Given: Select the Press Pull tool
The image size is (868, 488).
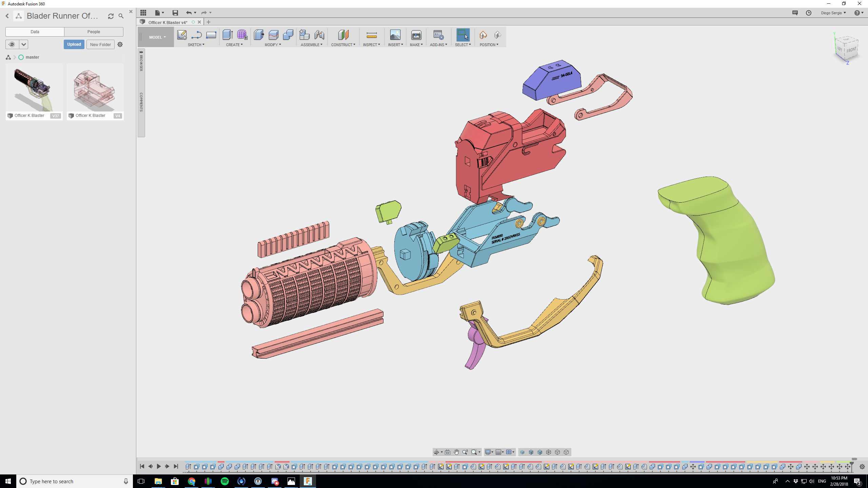Looking at the screenshot, I should point(259,35).
